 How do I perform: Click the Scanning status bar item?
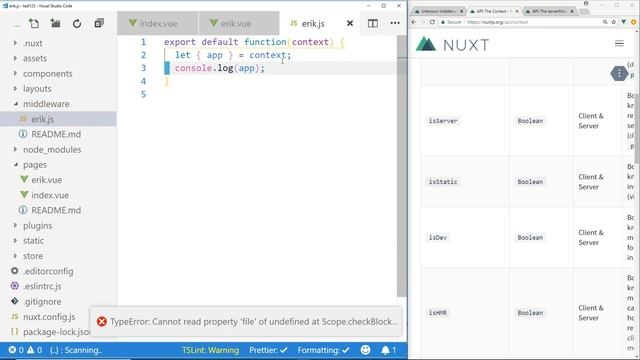tap(76, 350)
